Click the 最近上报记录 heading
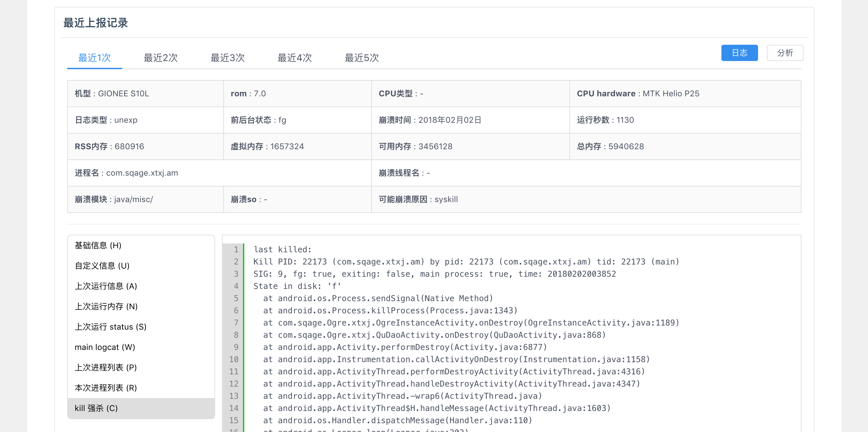This screenshot has height=432, width=868. point(95,23)
